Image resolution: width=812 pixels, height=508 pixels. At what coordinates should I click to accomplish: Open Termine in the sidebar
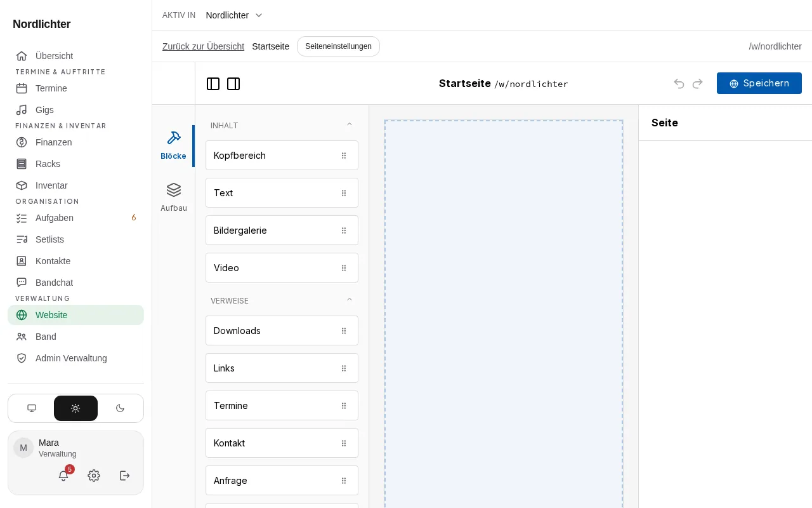click(75, 88)
